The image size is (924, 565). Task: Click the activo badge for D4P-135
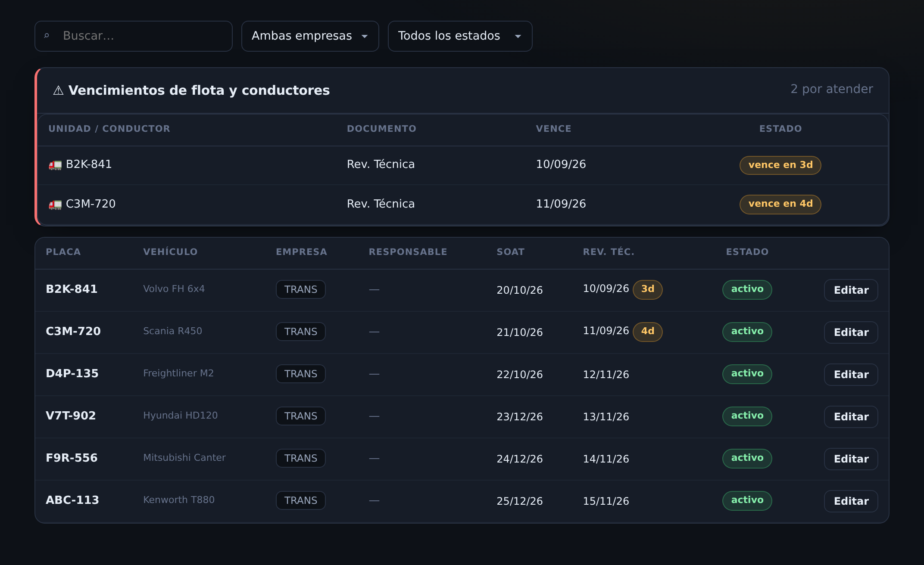pyautogui.click(x=747, y=374)
